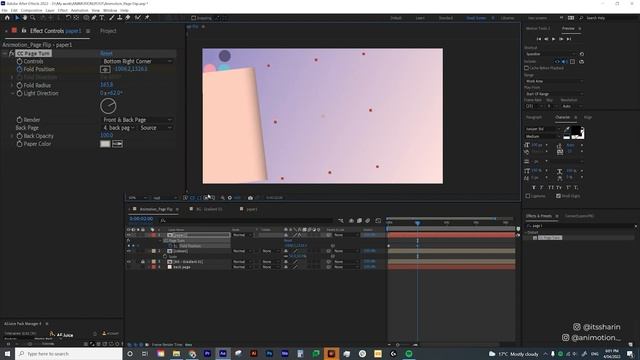Open Chrome from the Windows taskbar
Viewport: 640px width, 360px height.
(x=192, y=353)
